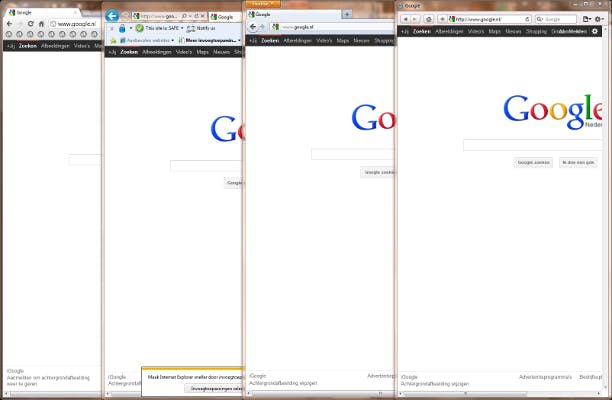The width and height of the screenshot is (612, 400).
Task: Open the home page in Chrome
Action: (x=41, y=24)
